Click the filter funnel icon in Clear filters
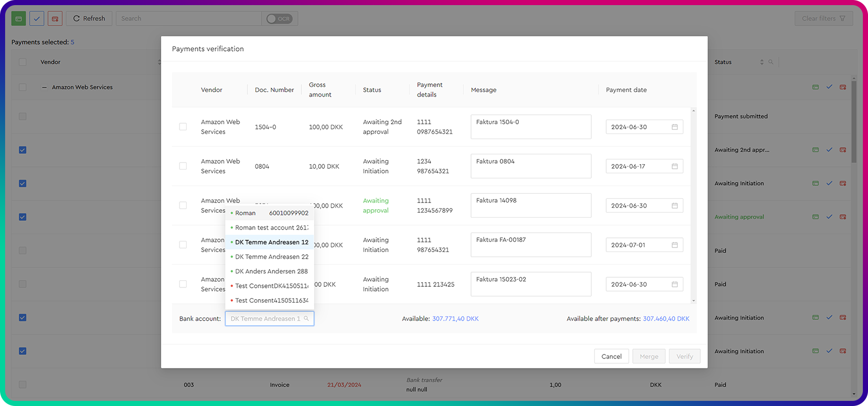 pyautogui.click(x=842, y=18)
